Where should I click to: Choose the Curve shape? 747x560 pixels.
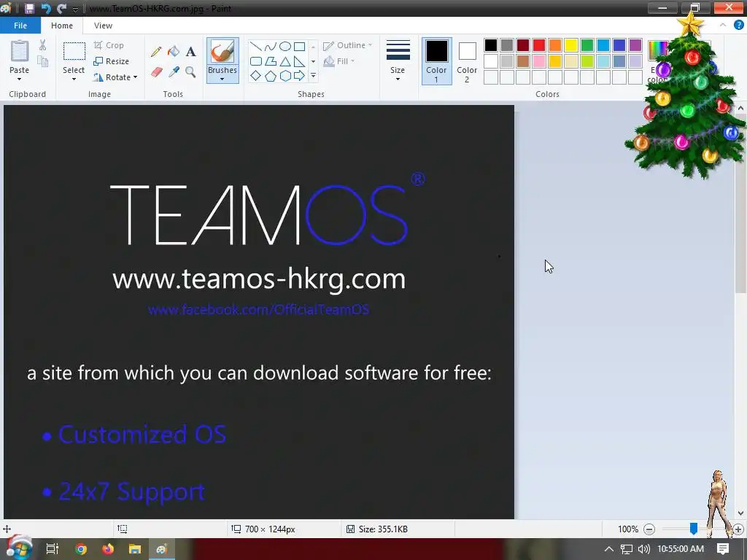271,46
